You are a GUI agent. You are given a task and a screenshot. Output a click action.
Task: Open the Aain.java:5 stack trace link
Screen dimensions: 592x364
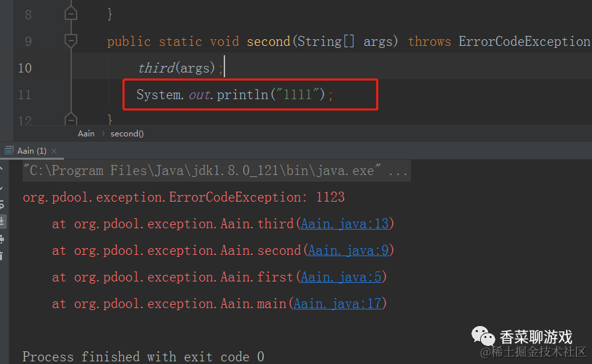pyautogui.click(x=342, y=277)
